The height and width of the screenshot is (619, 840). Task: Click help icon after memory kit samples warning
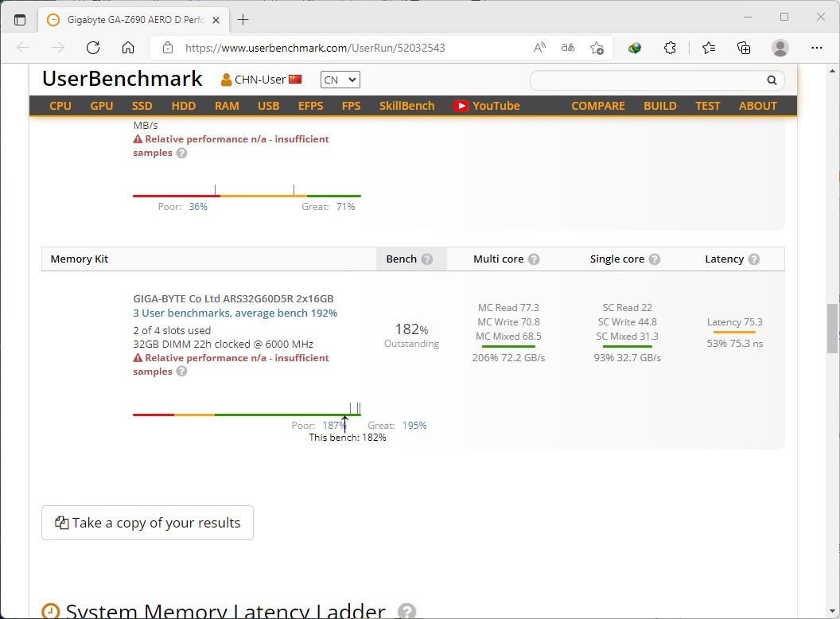click(x=181, y=372)
